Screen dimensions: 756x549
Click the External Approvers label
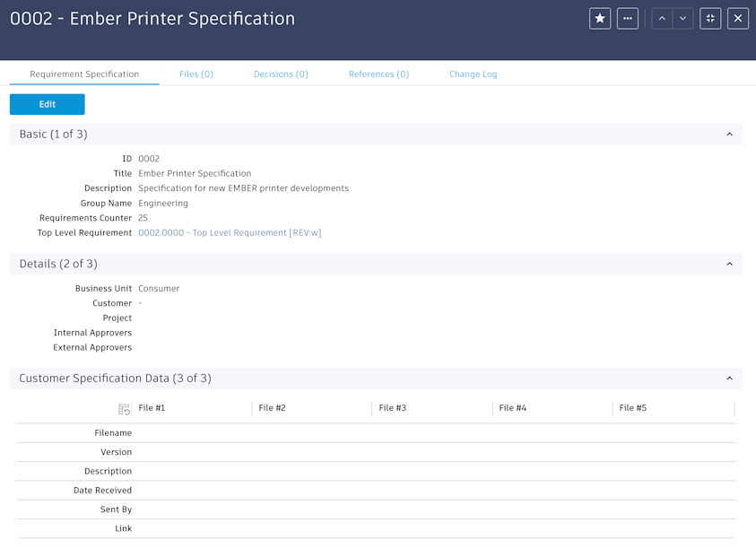92,347
